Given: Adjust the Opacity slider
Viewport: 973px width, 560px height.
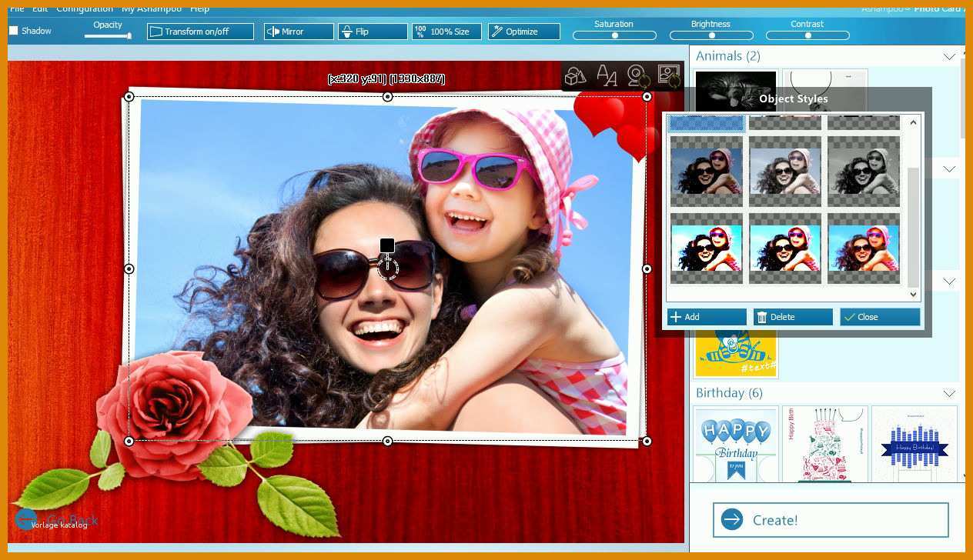Looking at the screenshot, I should point(108,35).
